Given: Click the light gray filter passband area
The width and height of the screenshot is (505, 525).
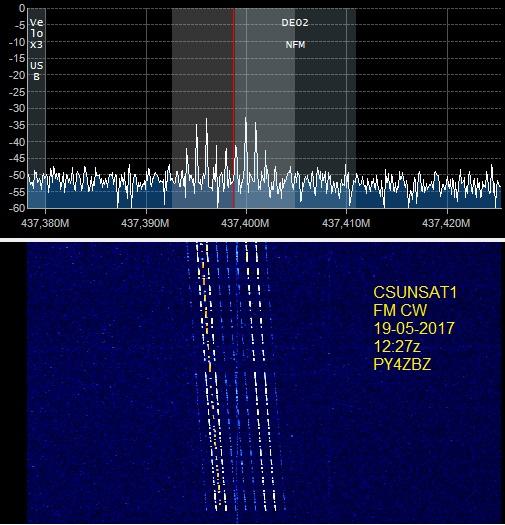Looking at the screenshot, I should pyautogui.click(x=265, y=108).
